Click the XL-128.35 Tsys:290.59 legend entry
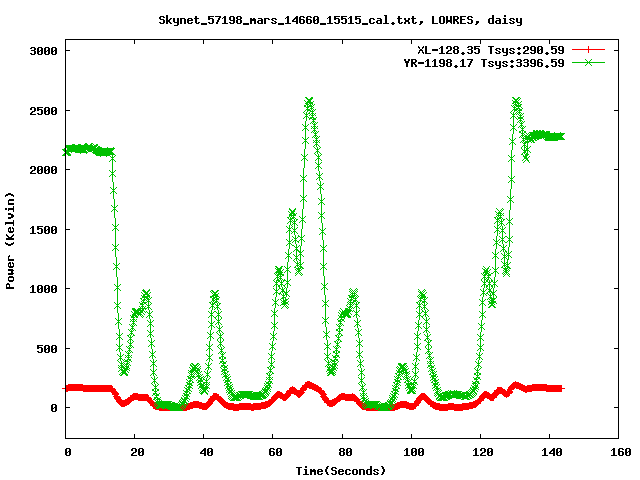Image resolution: width=640 pixels, height=480 pixels. pos(491,50)
